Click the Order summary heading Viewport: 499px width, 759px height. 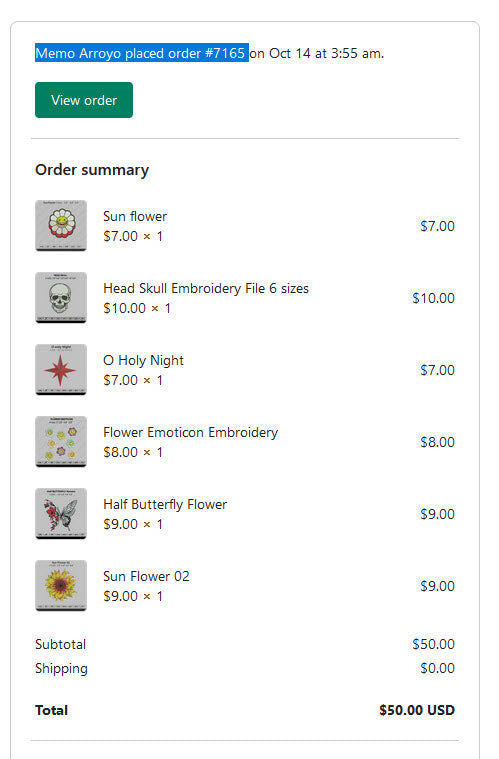tap(92, 170)
